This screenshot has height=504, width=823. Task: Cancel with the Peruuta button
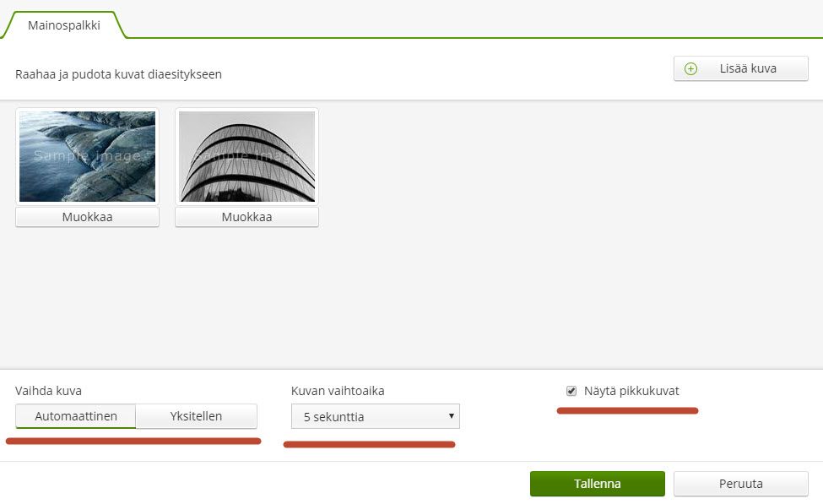point(740,484)
